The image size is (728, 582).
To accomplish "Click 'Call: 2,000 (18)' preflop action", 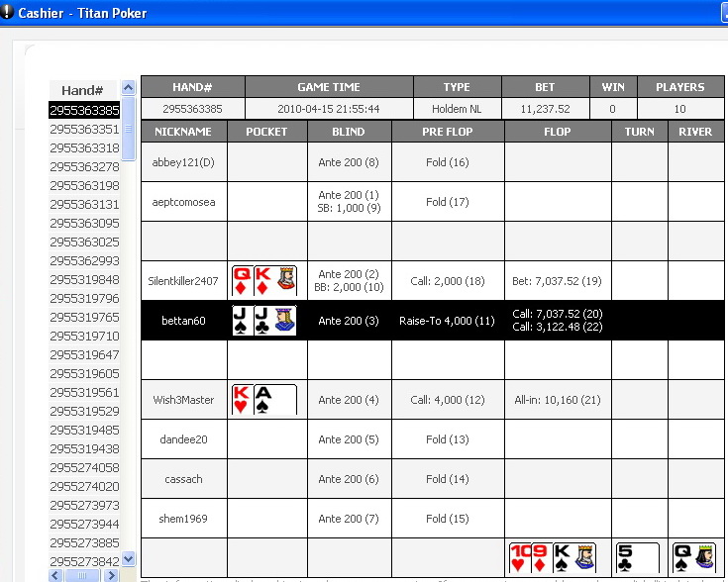I will click(447, 281).
